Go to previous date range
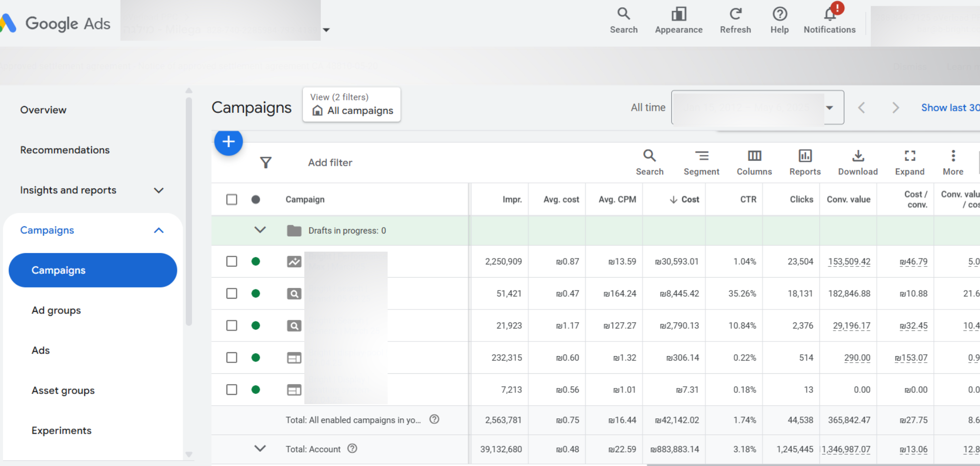The height and width of the screenshot is (466, 980). [861, 107]
